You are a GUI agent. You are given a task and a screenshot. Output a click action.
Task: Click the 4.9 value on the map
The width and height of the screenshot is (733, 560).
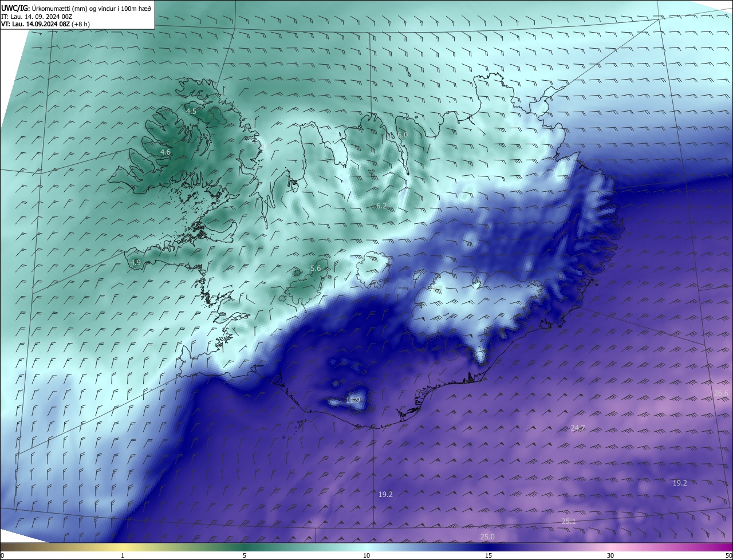click(x=136, y=263)
